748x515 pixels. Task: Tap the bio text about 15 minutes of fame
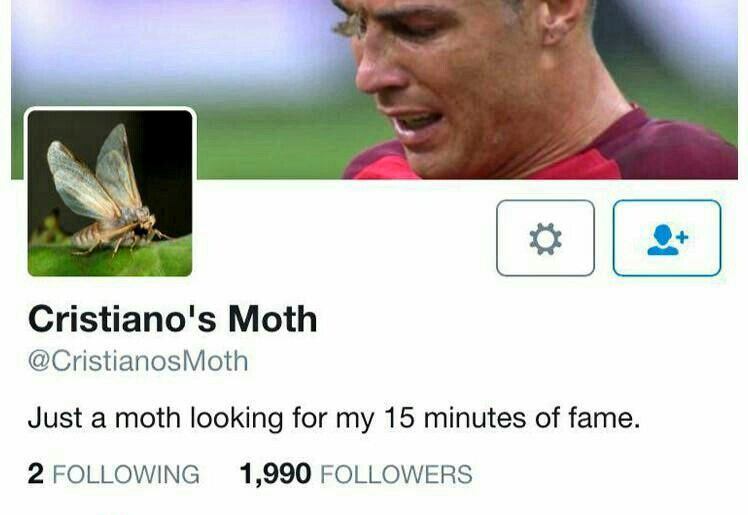pyautogui.click(x=334, y=418)
